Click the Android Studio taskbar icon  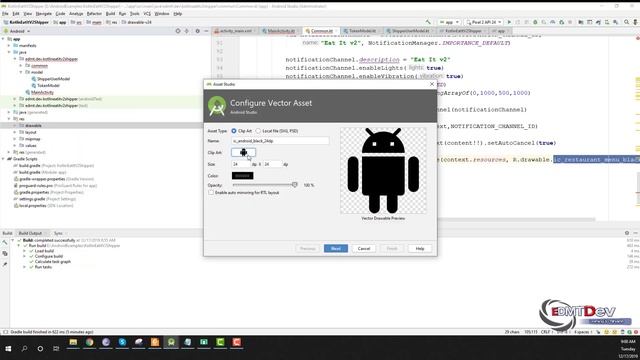click(x=171, y=342)
